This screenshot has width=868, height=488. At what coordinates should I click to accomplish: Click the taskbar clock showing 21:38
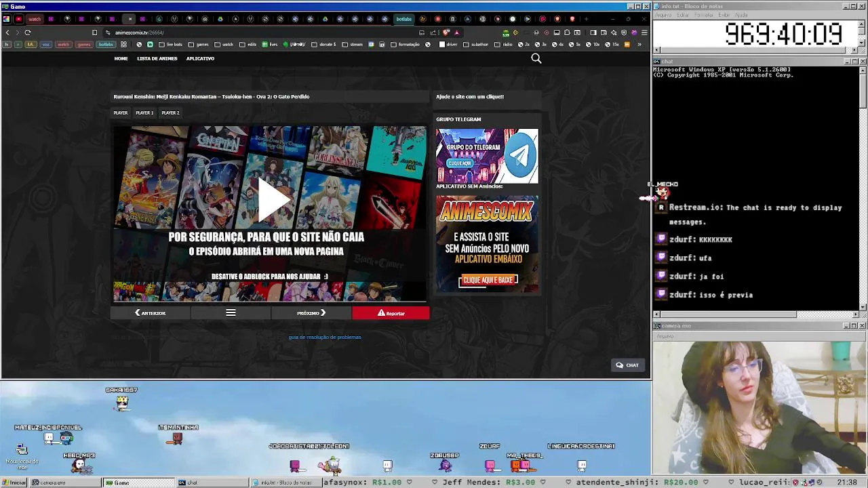coord(846,483)
